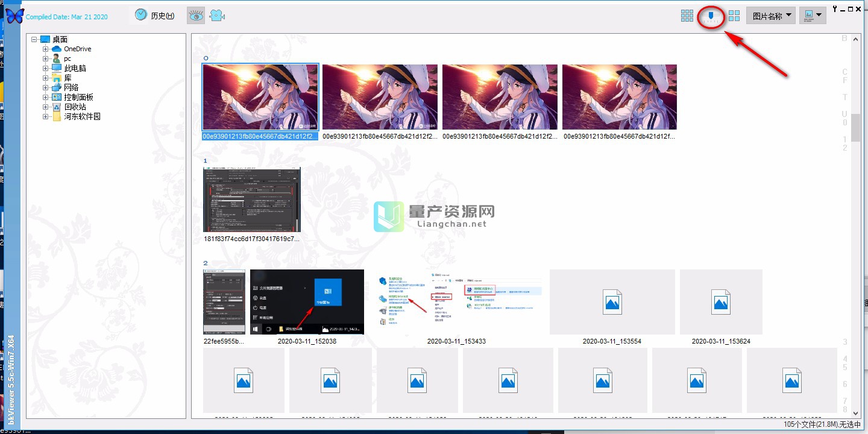The width and height of the screenshot is (868, 434).
Task: Collapse the 桌面 tree root
Action: 34,39
